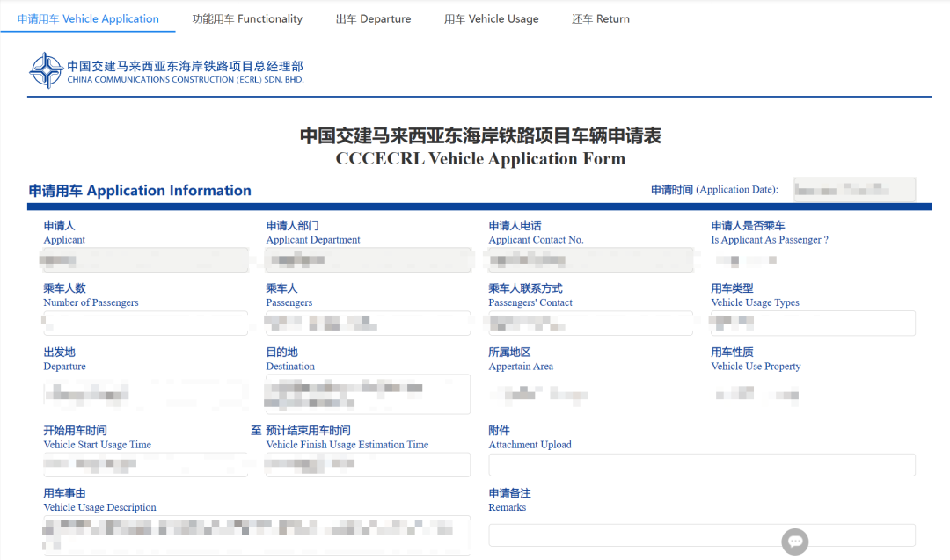Click the 'Vehicle Use Property' label
Screen dimensions: 950x560
756,367
